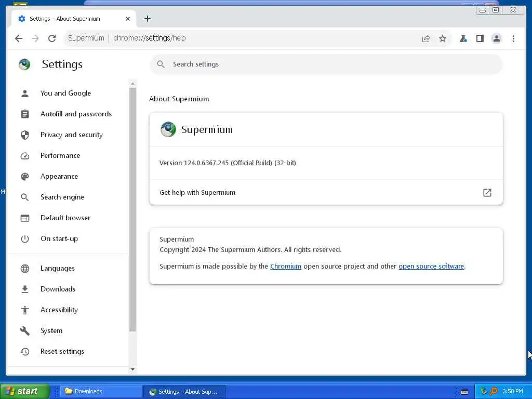
Task: Click the magnifier icon in Search settings
Action: pyautogui.click(x=161, y=64)
